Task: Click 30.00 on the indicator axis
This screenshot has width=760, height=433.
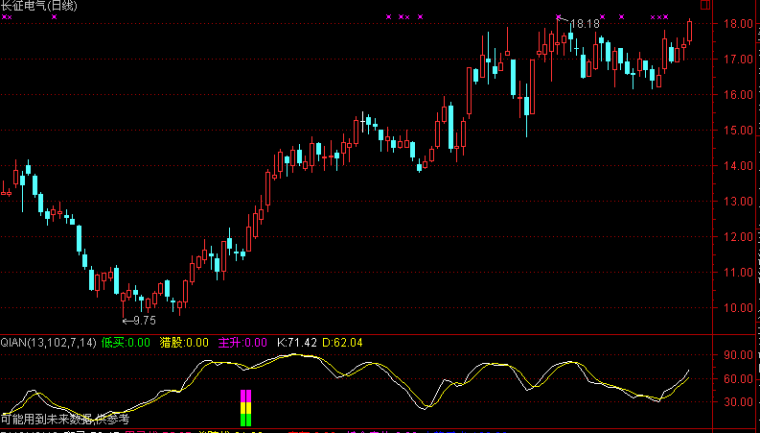Action: tap(737, 403)
